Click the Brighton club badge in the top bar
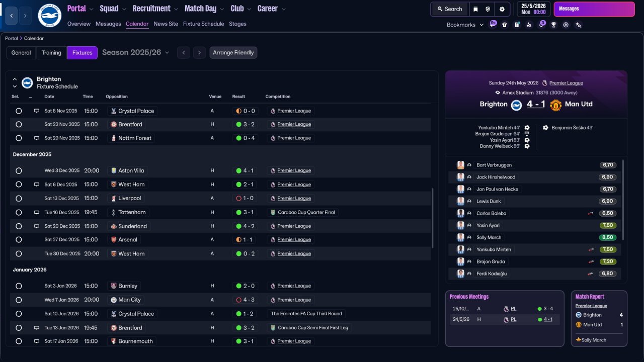Image resolution: width=644 pixels, height=362 pixels. click(49, 16)
